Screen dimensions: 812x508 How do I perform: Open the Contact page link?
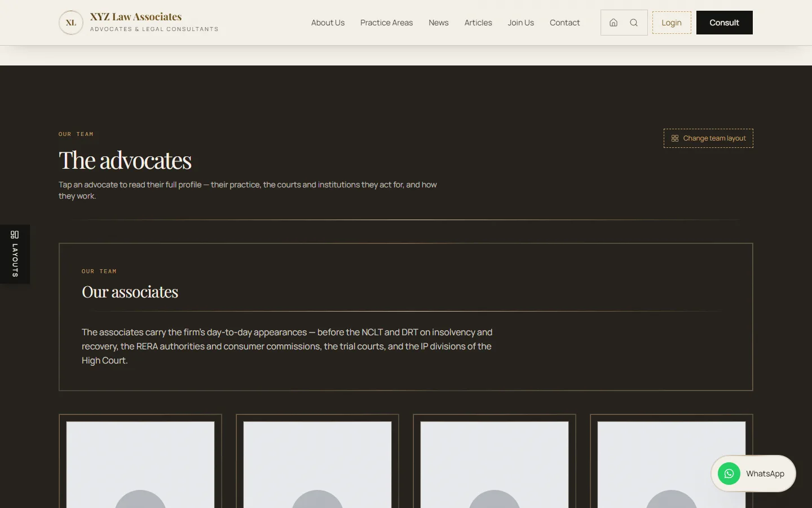pyautogui.click(x=564, y=23)
